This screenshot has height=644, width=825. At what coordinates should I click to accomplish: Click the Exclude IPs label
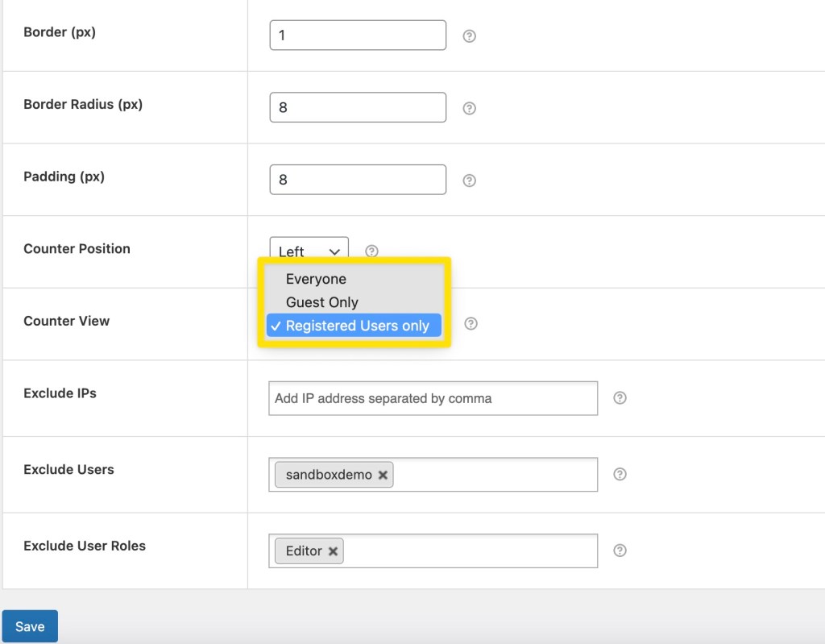60,393
